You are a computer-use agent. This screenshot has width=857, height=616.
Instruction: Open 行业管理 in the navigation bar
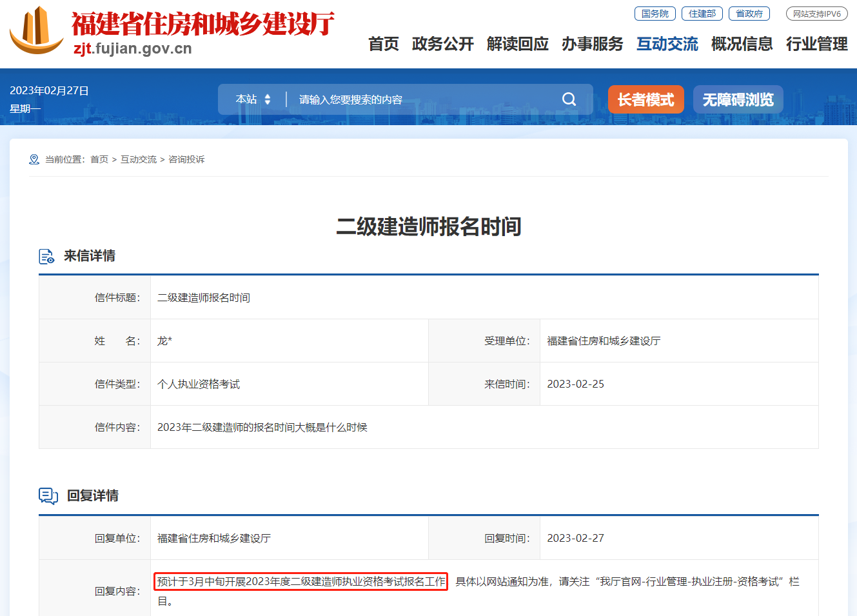[x=816, y=44]
